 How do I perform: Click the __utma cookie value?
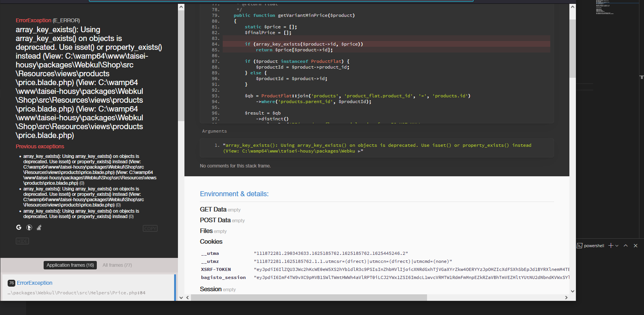pos(331,253)
